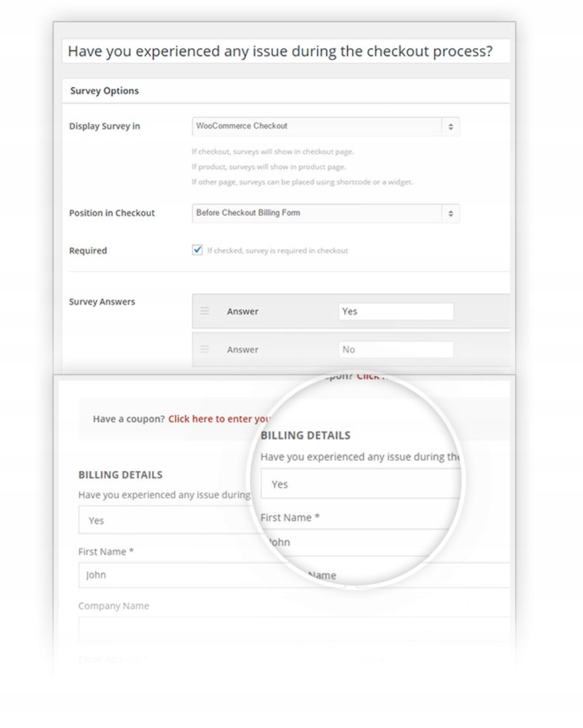Grab the drag handle of the No answer row

(205, 349)
